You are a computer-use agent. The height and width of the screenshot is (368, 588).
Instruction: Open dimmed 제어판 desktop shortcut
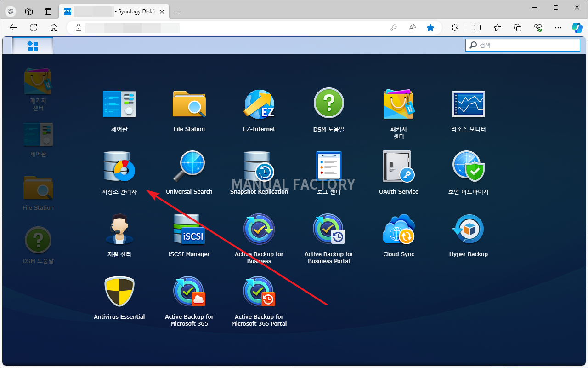coord(38,135)
